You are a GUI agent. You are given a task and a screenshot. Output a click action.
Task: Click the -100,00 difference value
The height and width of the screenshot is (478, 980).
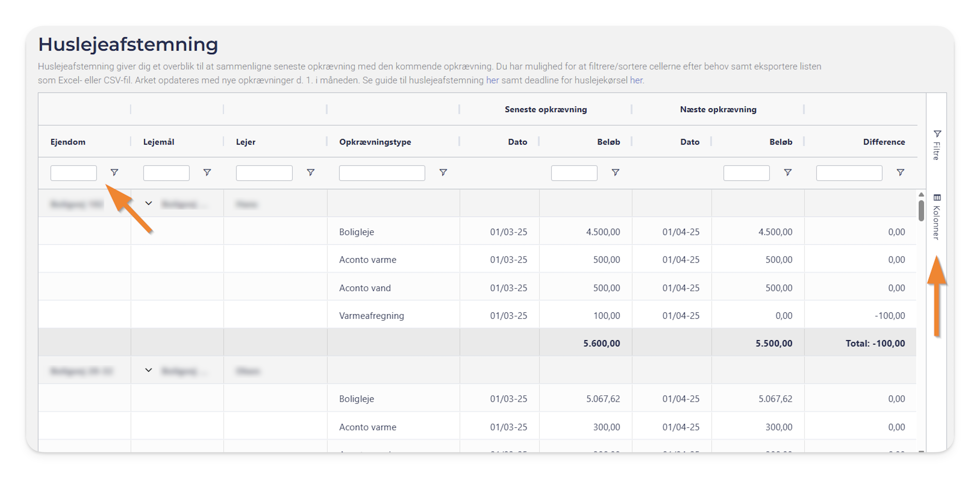pos(889,315)
